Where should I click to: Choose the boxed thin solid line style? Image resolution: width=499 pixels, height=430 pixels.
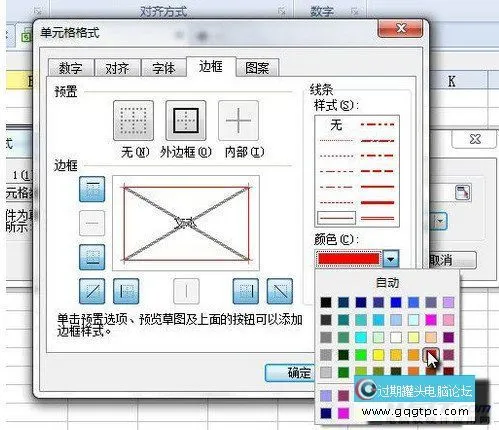336,218
